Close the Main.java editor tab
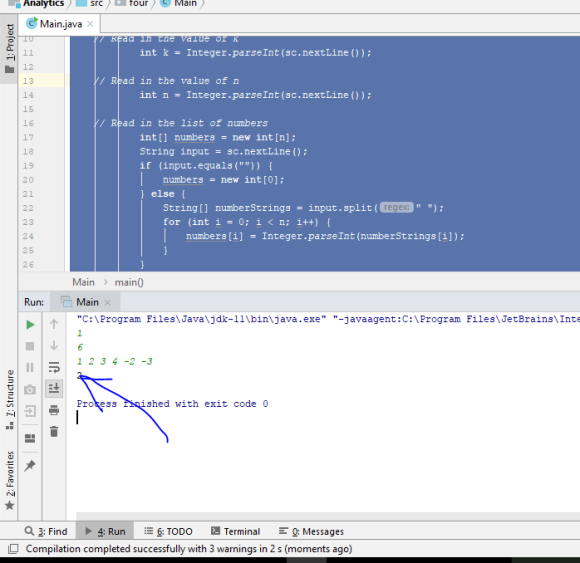 click(90, 24)
